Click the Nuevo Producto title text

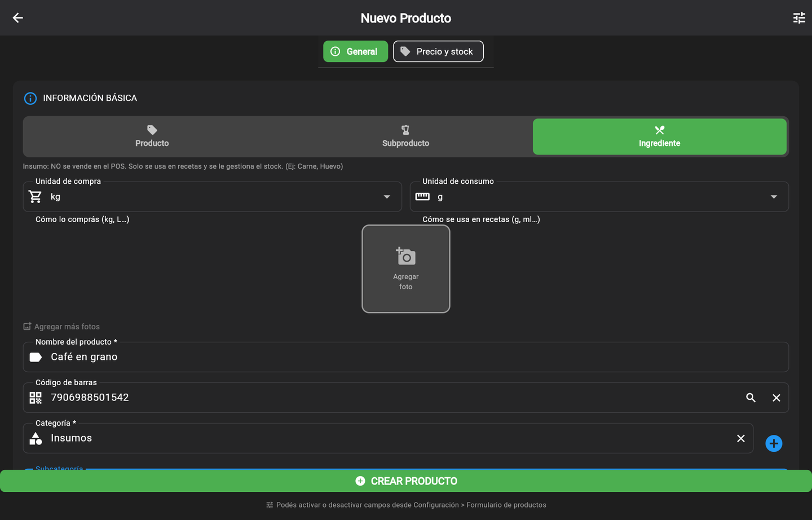406,18
